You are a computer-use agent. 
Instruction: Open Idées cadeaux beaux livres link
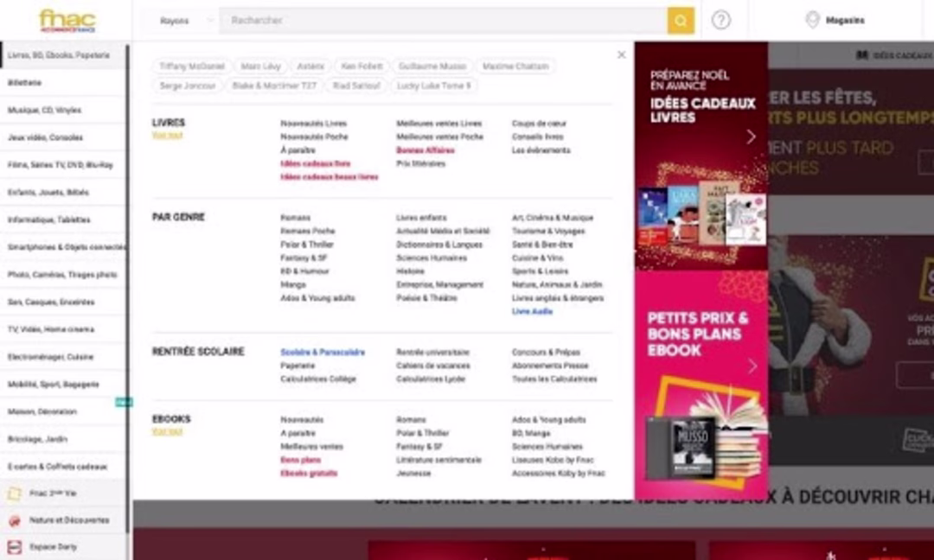[x=329, y=177]
